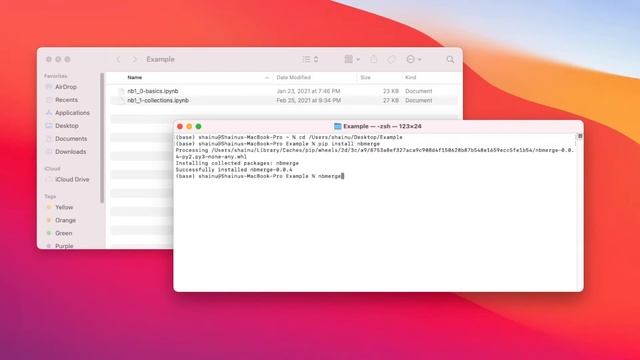
Task: Click the Desktop sidebar icon
Action: pos(49,126)
